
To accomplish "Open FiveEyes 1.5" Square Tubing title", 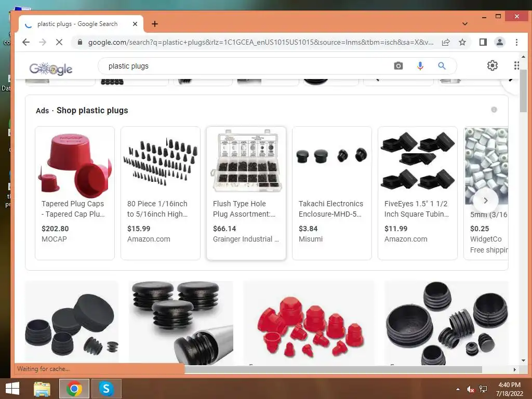I will [416, 209].
